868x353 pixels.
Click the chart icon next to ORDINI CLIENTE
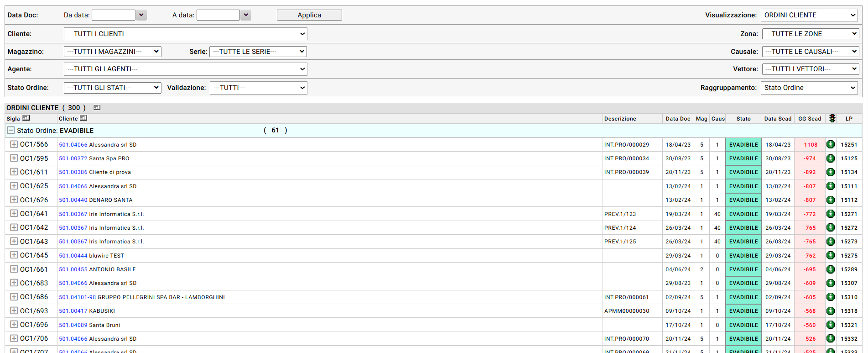[x=97, y=108]
